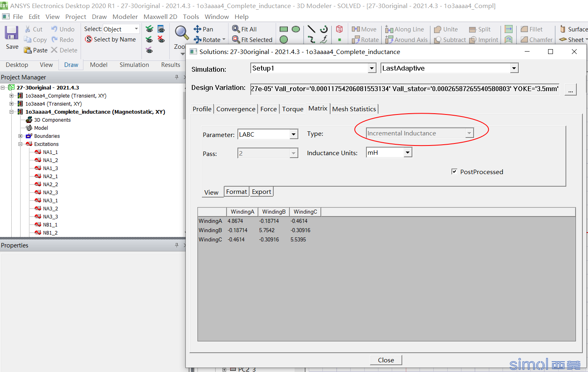The height and width of the screenshot is (372, 588).
Task: Click the Fit Selected icon
Action: coord(236,39)
